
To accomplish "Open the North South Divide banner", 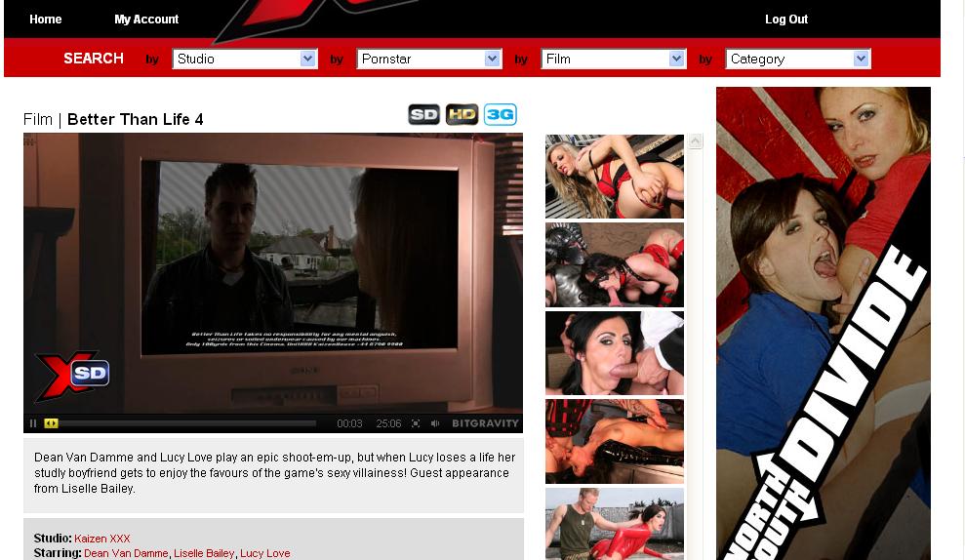I will (x=824, y=323).
